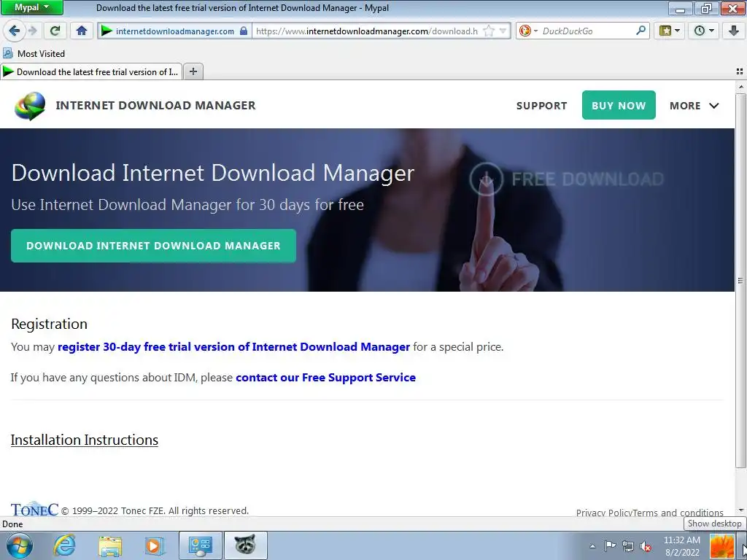Click the muted volume tray icon
The image size is (747, 560).
(x=646, y=546)
